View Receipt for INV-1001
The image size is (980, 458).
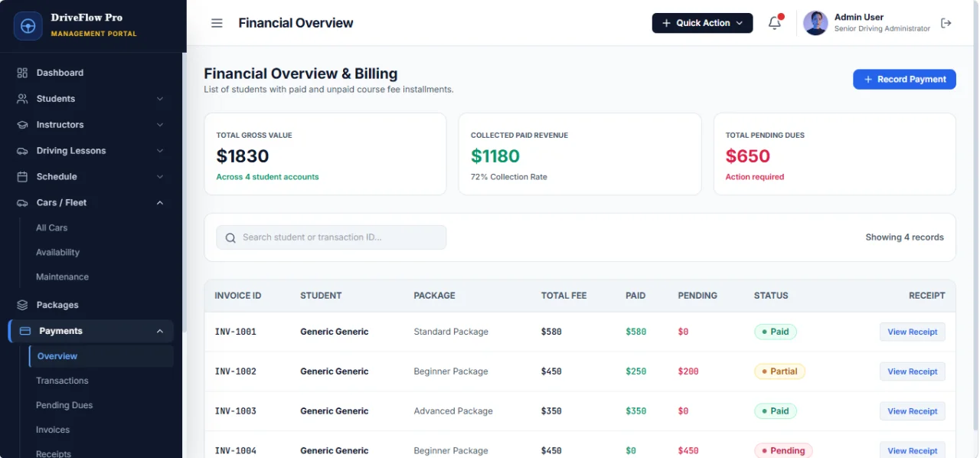(x=912, y=332)
